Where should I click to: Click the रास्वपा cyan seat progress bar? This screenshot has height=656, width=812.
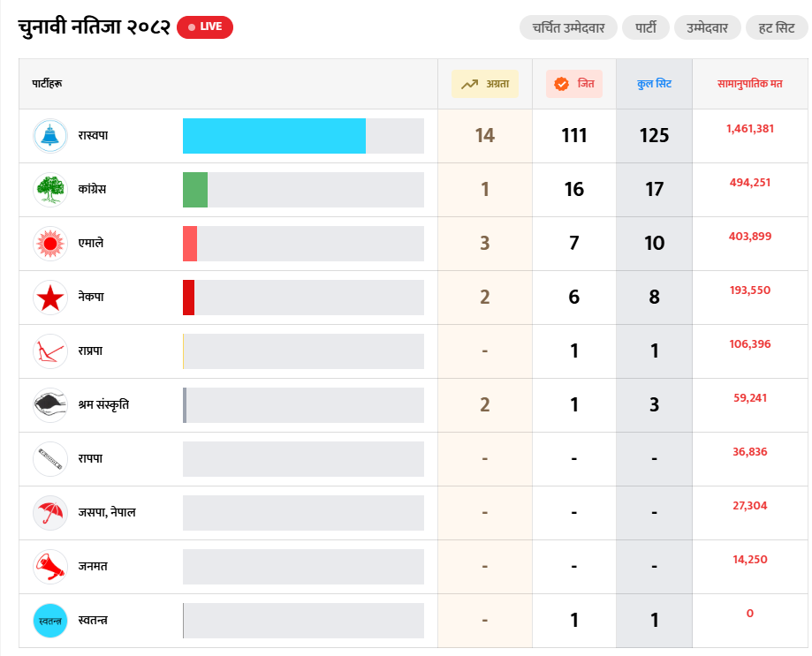tap(274, 136)
